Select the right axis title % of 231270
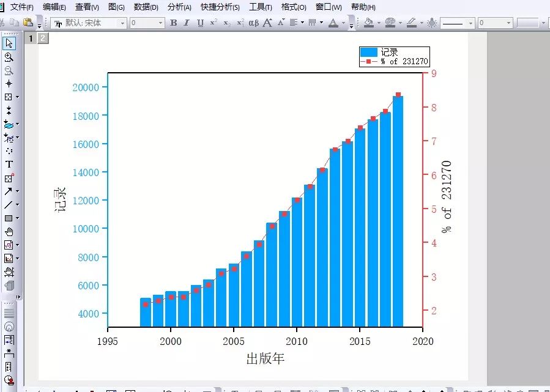The height and width of the screenshot is (392, 550). (x=447, y=197)
